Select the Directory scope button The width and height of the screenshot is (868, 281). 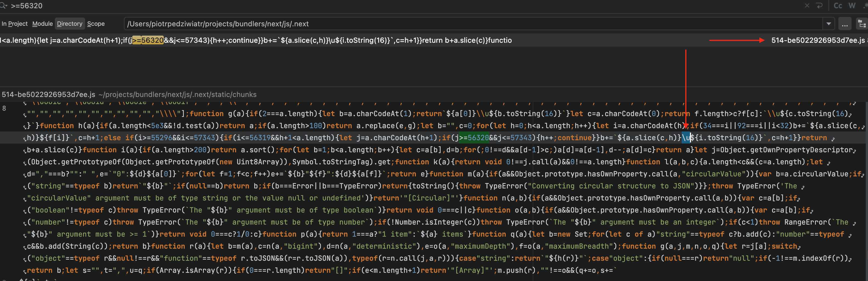click(69, 24)
